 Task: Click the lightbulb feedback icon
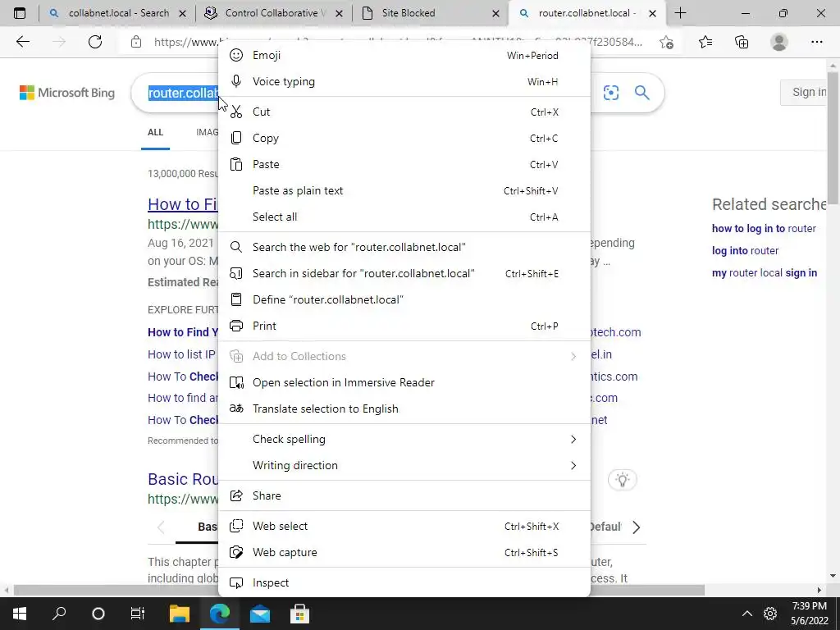[622, 479]
